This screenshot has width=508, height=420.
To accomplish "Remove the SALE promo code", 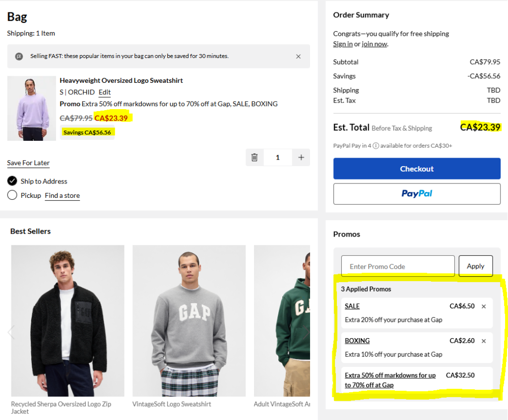I will [484, 306].
